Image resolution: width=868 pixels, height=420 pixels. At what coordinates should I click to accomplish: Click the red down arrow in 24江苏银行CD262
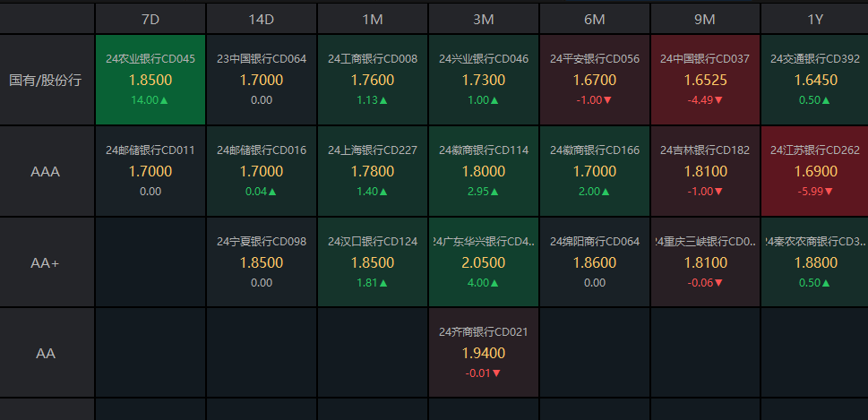[829, 192]
